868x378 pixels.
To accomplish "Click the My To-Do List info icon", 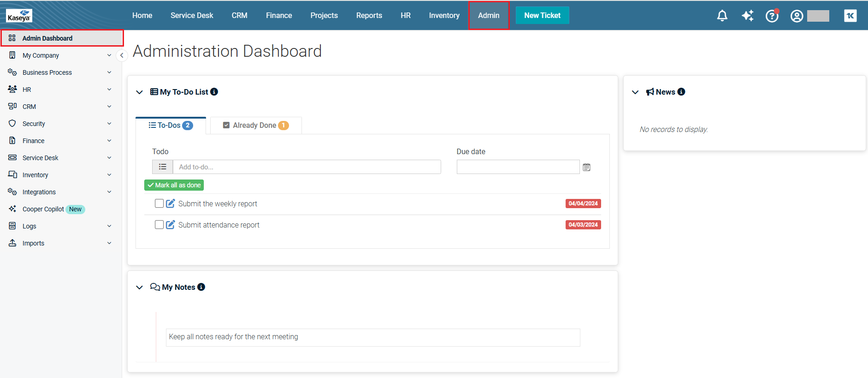I will (214, 92).
